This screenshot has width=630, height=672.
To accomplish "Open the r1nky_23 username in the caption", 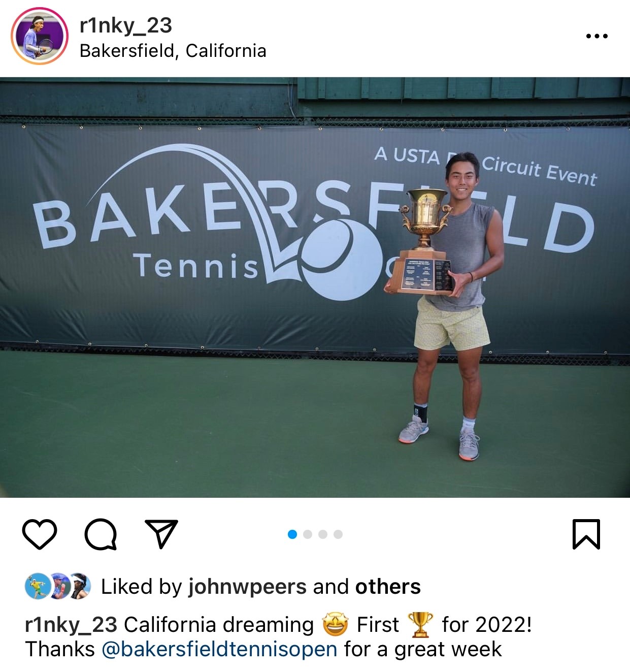I will 71,625.
